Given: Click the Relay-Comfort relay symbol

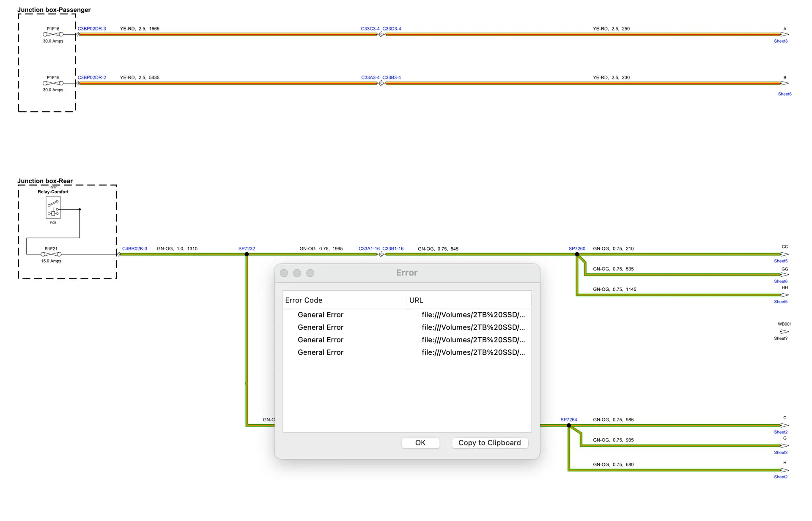Looking at the screenshot, I should 53,208.
